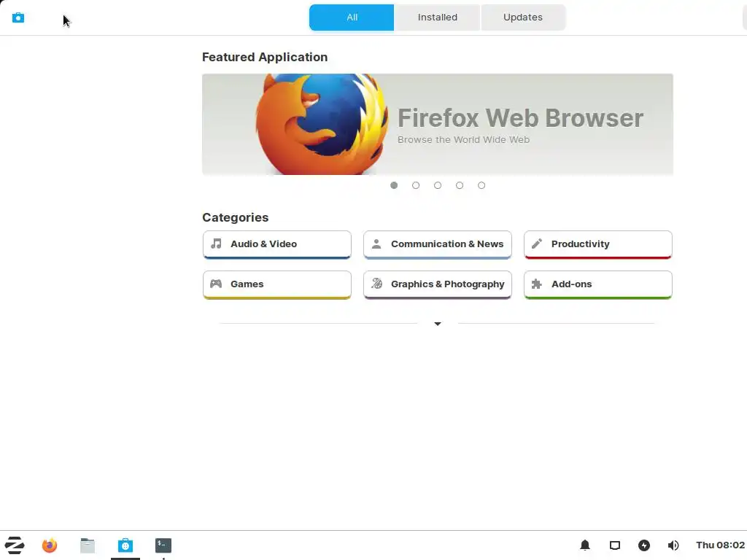Click the volume speaker icon

673,545
